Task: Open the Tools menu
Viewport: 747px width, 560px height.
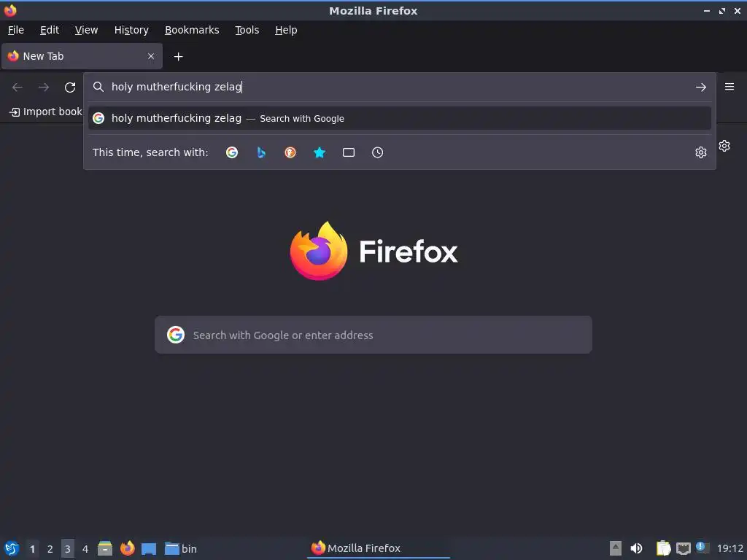Action: point(247,30)
